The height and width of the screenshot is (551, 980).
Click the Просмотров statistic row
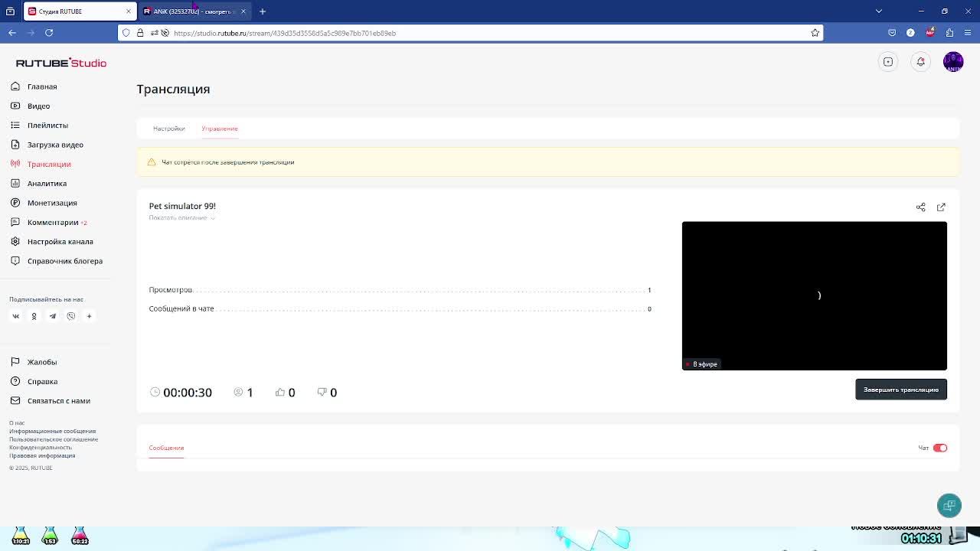coord(400,290)
